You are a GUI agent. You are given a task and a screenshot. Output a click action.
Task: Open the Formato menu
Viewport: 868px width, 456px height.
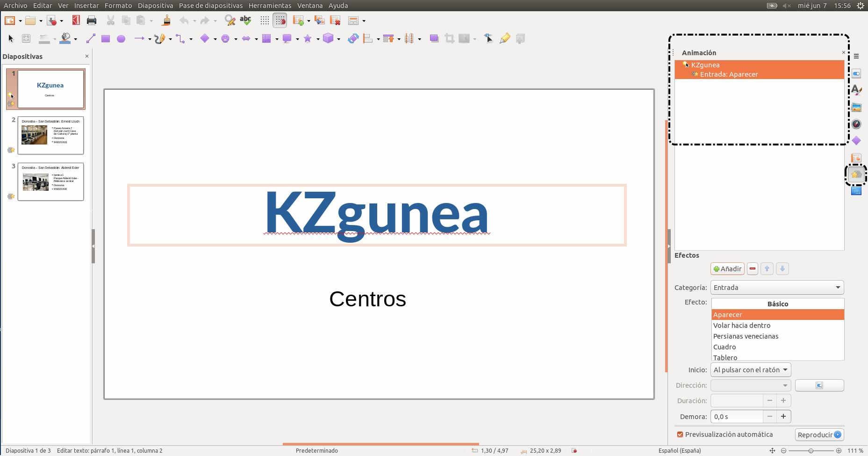click(x=118, y=6)
